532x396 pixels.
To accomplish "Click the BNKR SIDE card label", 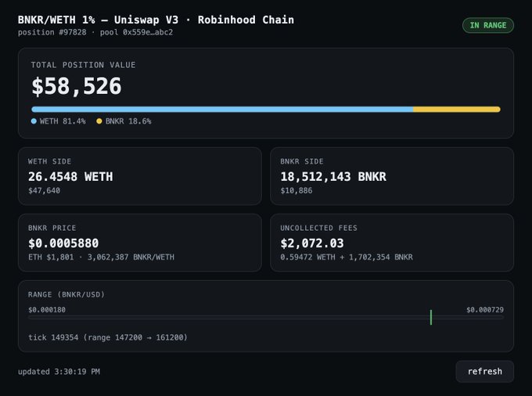I will (302, 161).
